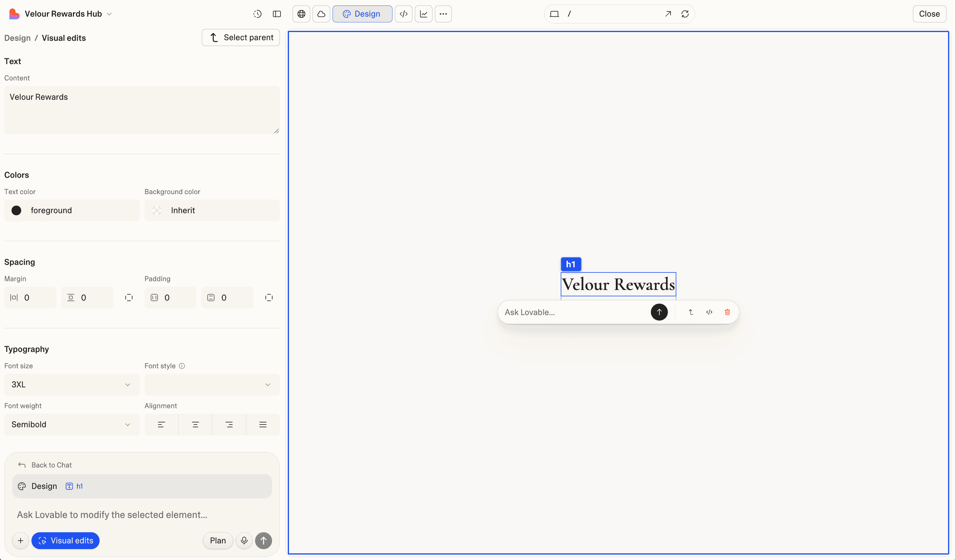The image size is (955, 560).
Task: Select right text alignment
Action: click(x=229, y=424)
